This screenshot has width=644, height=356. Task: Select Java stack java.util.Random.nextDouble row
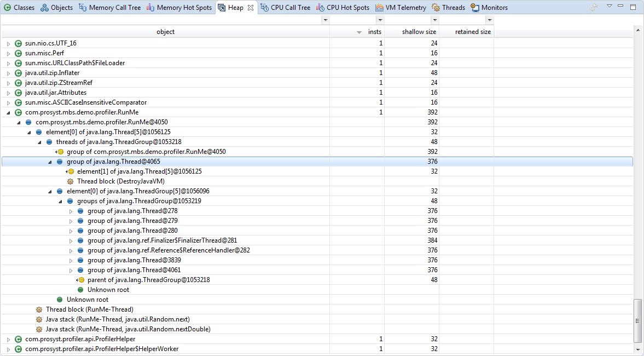[x=128, y=329]
